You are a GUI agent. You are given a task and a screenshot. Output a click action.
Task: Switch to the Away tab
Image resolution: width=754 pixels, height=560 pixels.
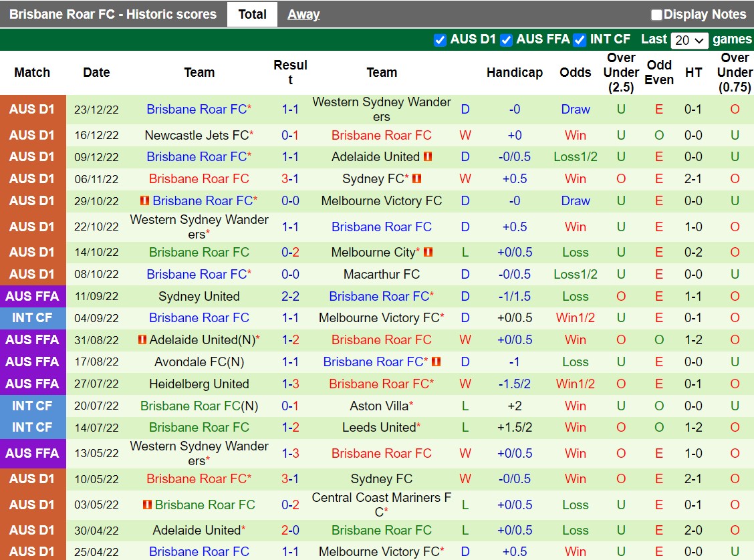(303, 14)
